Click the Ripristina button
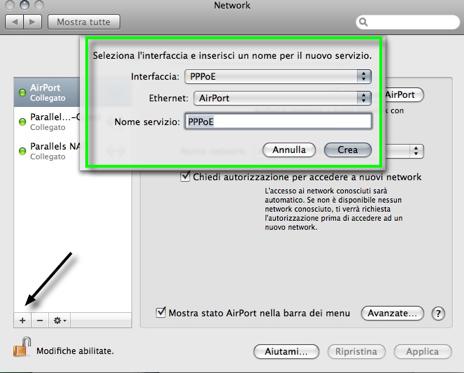 [356, 352]
